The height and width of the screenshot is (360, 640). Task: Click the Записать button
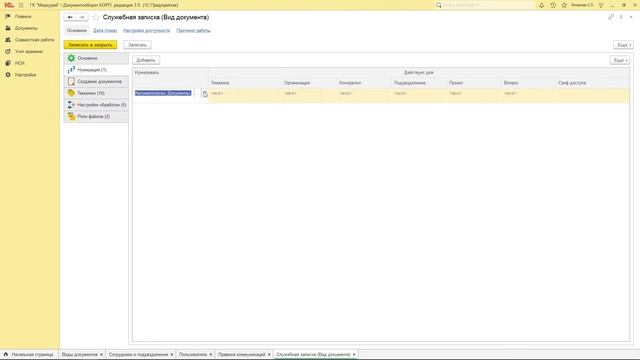(x=138, y=45)
